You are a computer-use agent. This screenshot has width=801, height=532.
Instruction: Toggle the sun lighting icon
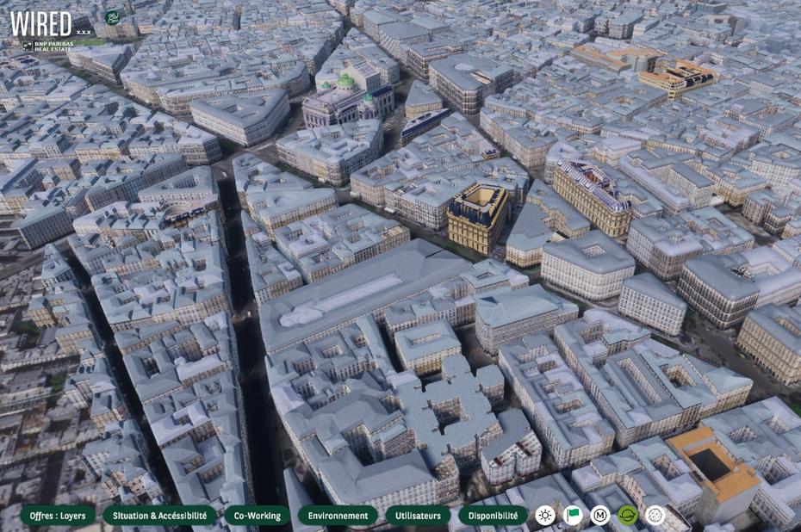(545, 516)
